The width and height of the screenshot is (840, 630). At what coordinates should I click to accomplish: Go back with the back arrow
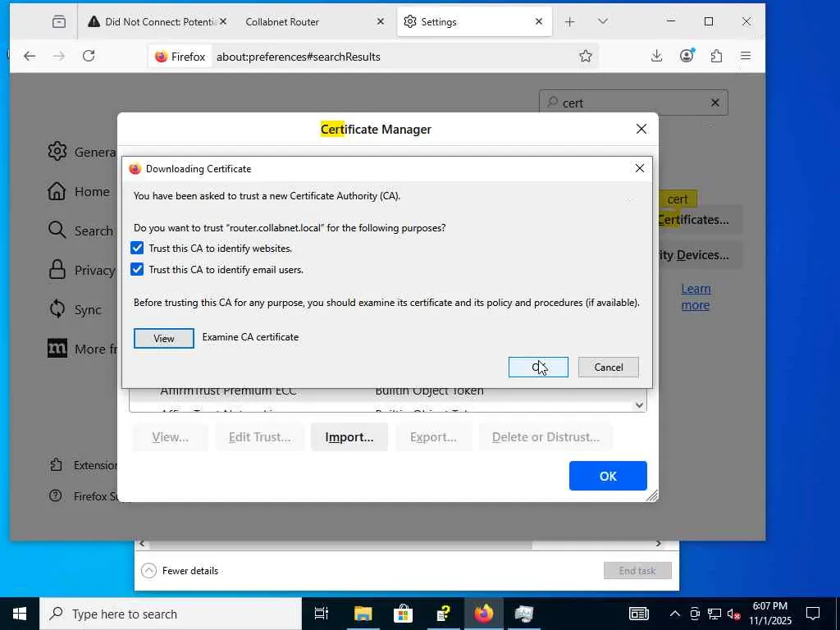tap(30, 57)
